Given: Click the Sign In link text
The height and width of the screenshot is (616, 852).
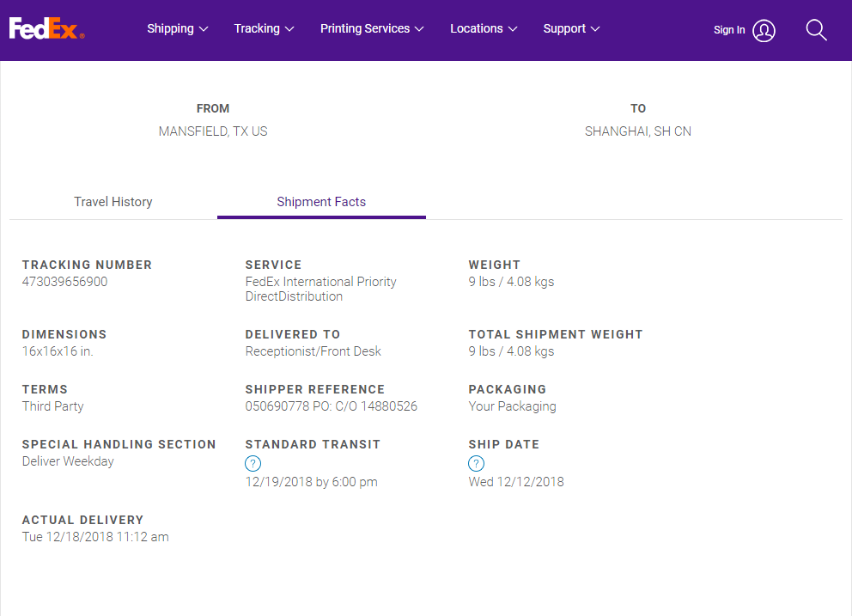Looking at the screenshot, I should [x=729, y=30].
